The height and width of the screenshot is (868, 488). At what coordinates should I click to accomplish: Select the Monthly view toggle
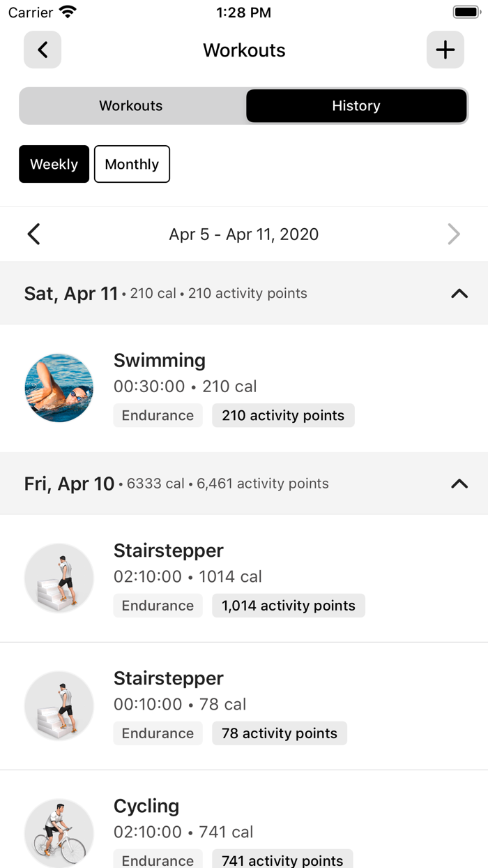point(132,164)
